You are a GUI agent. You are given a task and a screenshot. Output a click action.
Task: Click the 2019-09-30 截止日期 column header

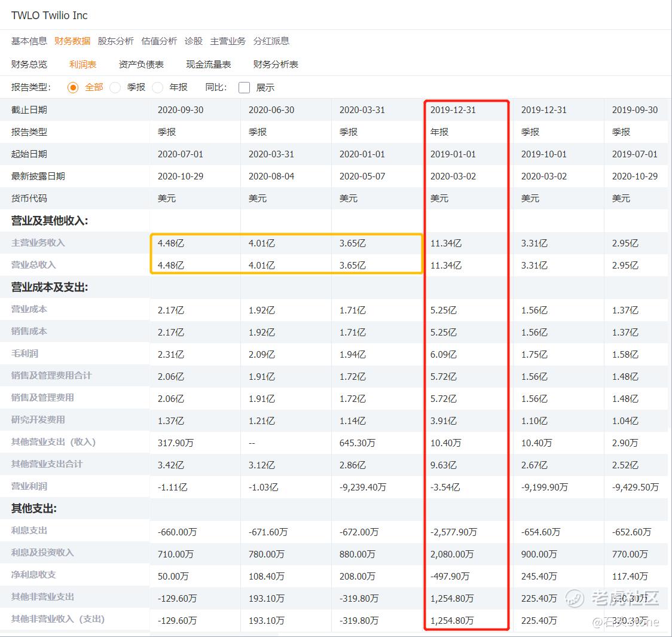(635, 110)
